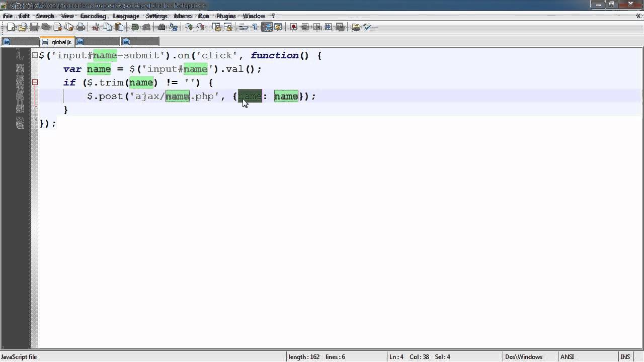
Task: Click the Replace toolbar icon
Action: tap(174, 27)
